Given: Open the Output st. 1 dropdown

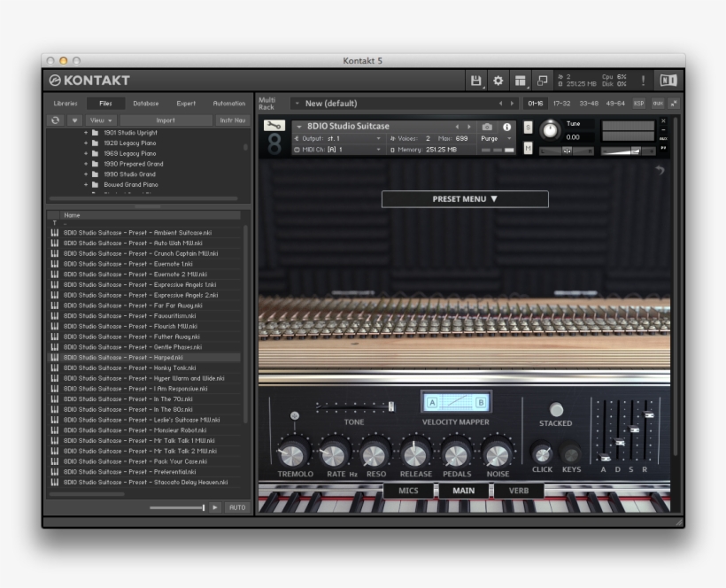Looking at the screenshot, I should pos(338,138).
